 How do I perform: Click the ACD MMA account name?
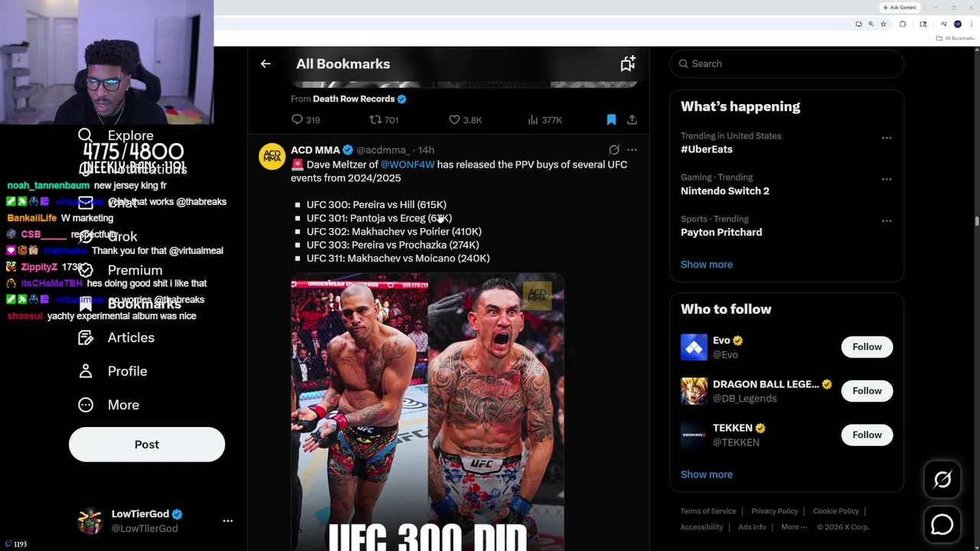315,150
